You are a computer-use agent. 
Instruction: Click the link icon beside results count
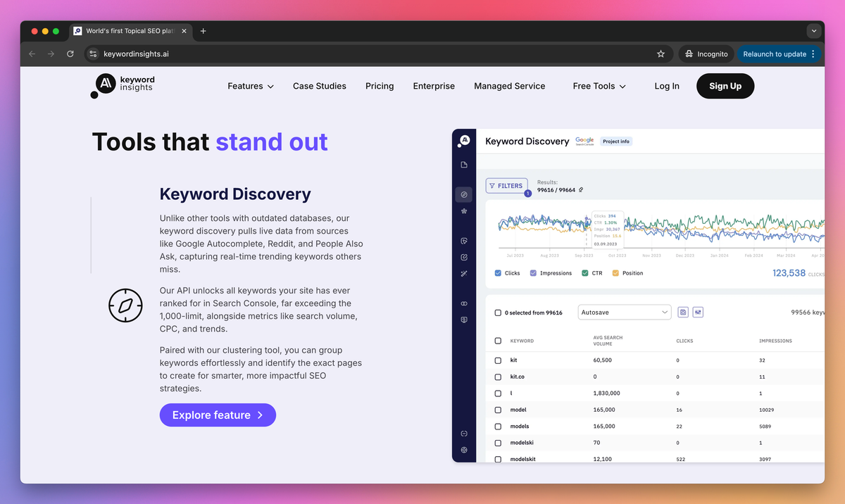point(581,190)
